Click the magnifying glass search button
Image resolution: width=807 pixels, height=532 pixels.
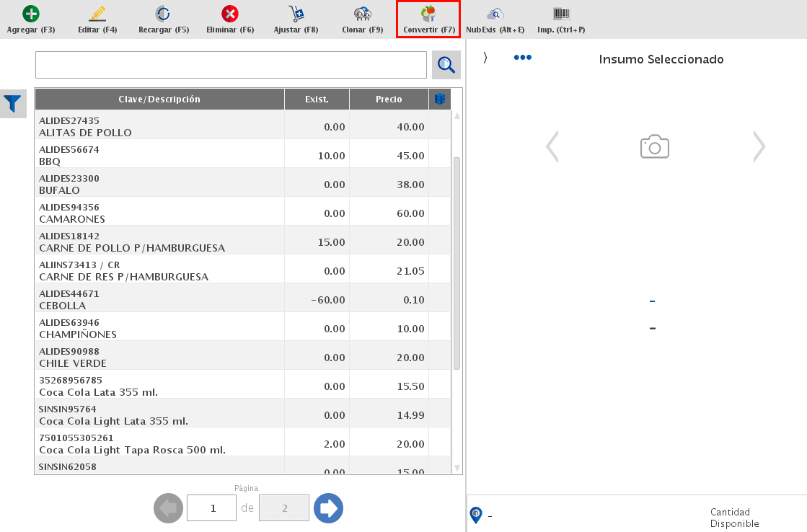[x=446, y=65]
